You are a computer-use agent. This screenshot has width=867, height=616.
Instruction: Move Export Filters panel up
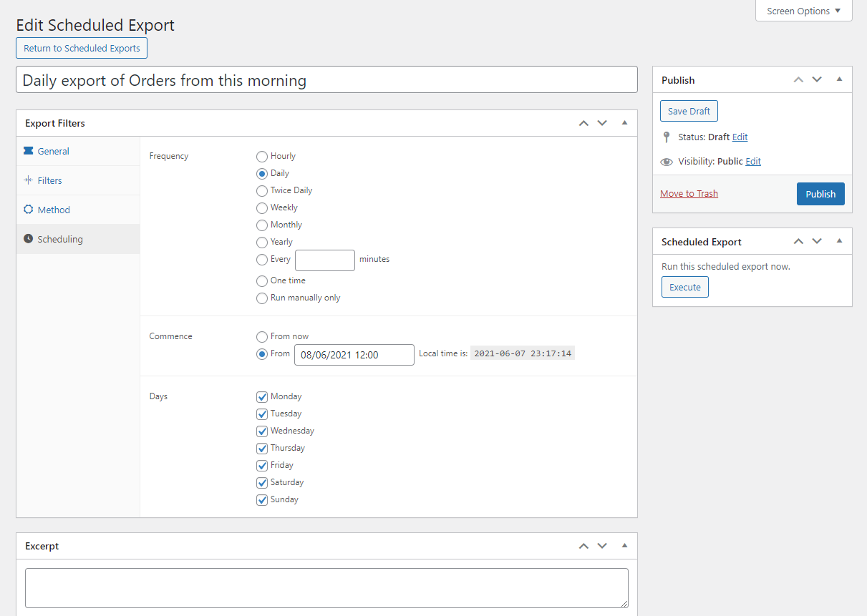pyautogui.click(x=583, y=123)
